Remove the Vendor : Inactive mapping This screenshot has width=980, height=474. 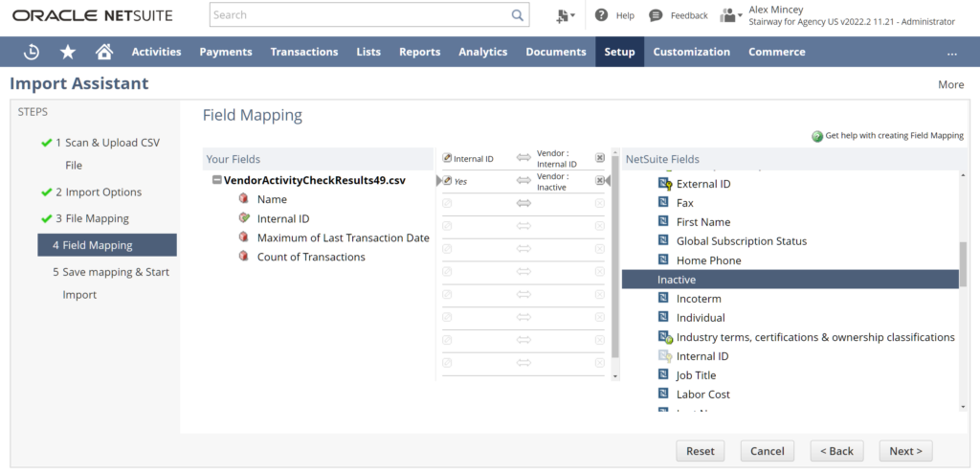tap(599, 181)
